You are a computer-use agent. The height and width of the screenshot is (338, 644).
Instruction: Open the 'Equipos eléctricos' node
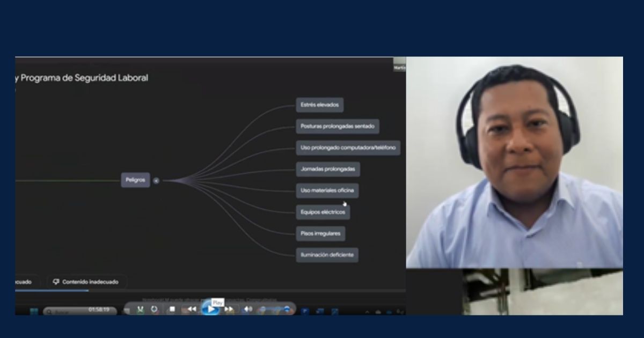[323, 212]
